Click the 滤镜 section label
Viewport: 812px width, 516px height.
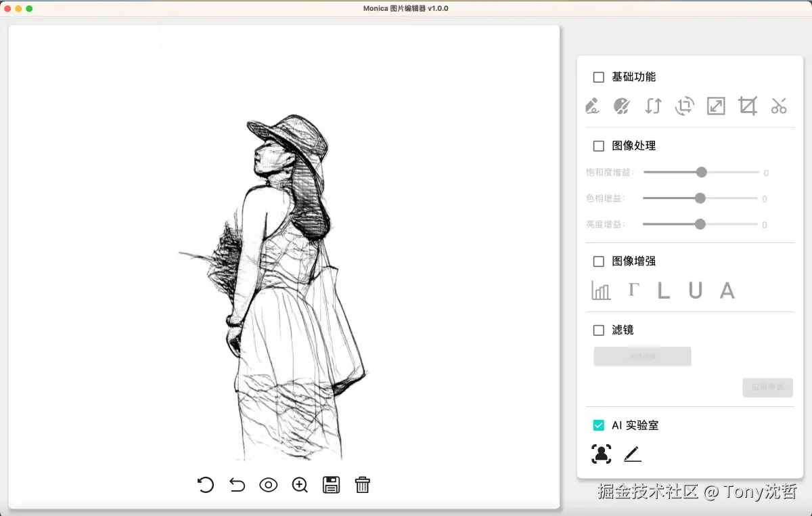coord(623,330)
